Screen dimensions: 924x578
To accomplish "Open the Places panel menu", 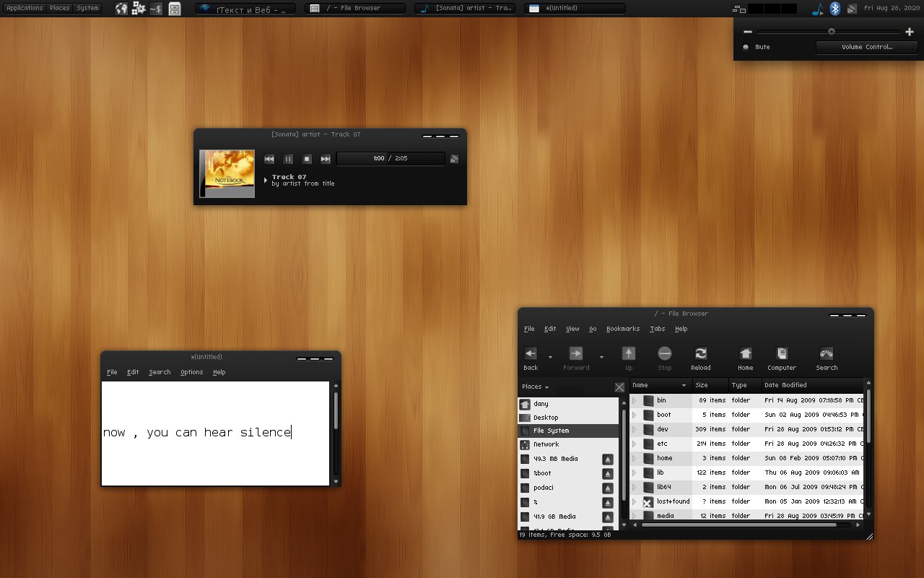I will tap(59, 8).
